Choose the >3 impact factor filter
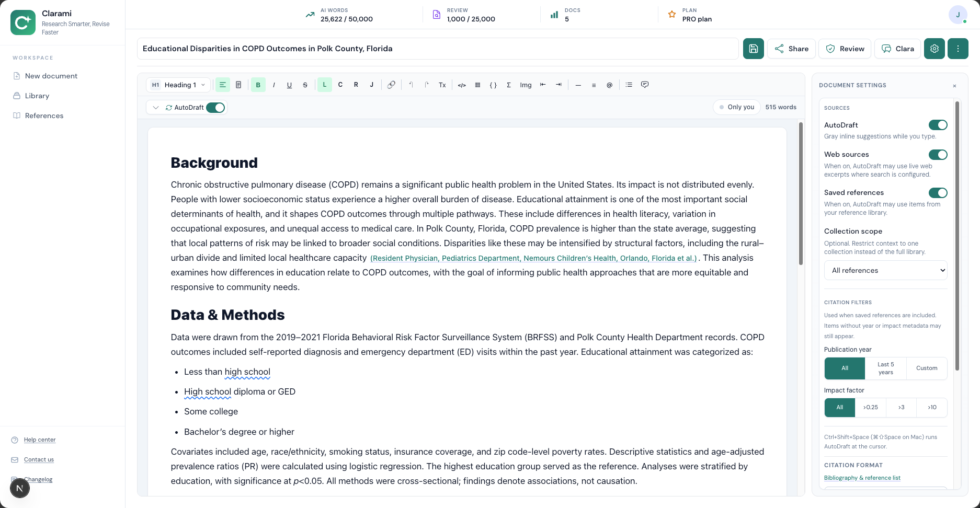 [x=901, y=407]
